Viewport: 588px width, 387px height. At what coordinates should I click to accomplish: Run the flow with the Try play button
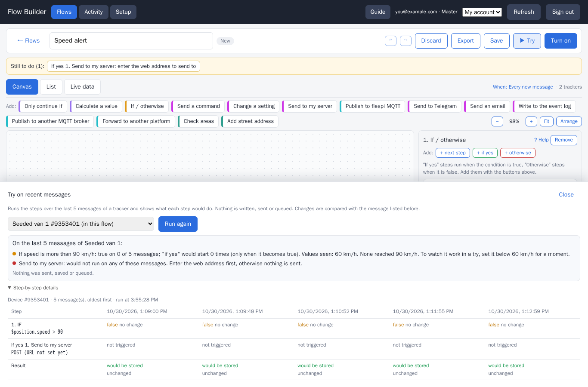[x=527, y=41]
